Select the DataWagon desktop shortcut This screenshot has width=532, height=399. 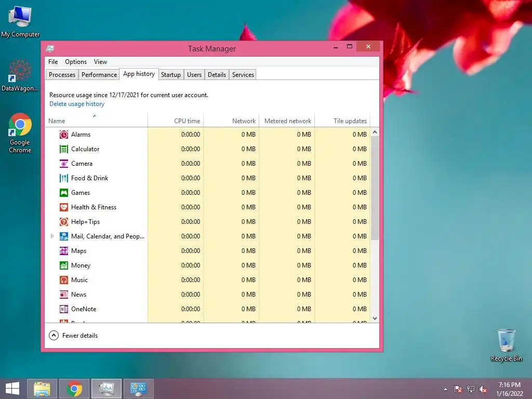coord(20,76)
